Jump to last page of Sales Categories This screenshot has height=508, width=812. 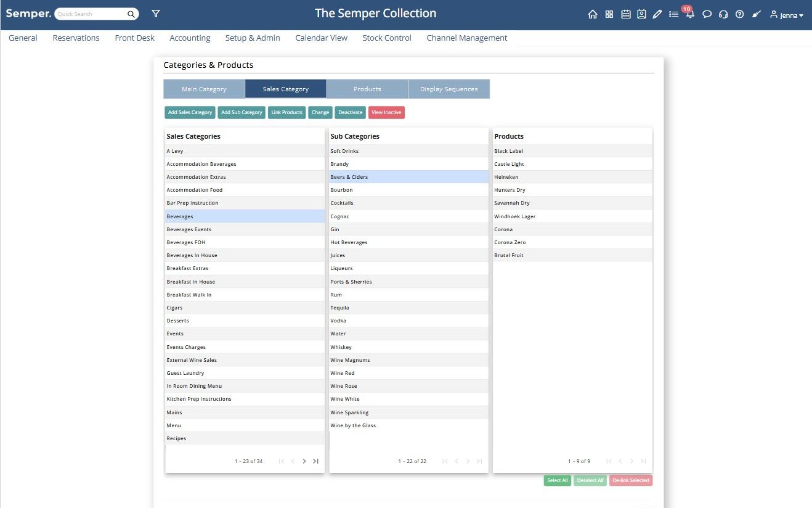tap(315, 461)
